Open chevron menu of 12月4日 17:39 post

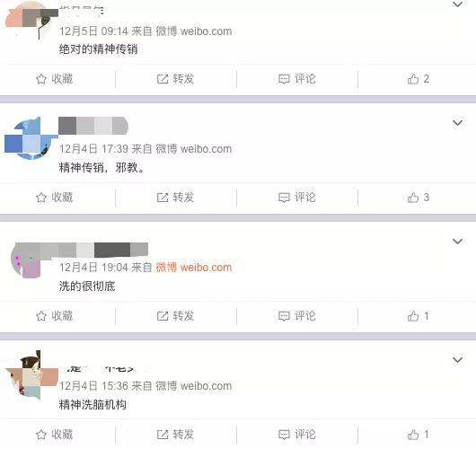click(457, 123)
